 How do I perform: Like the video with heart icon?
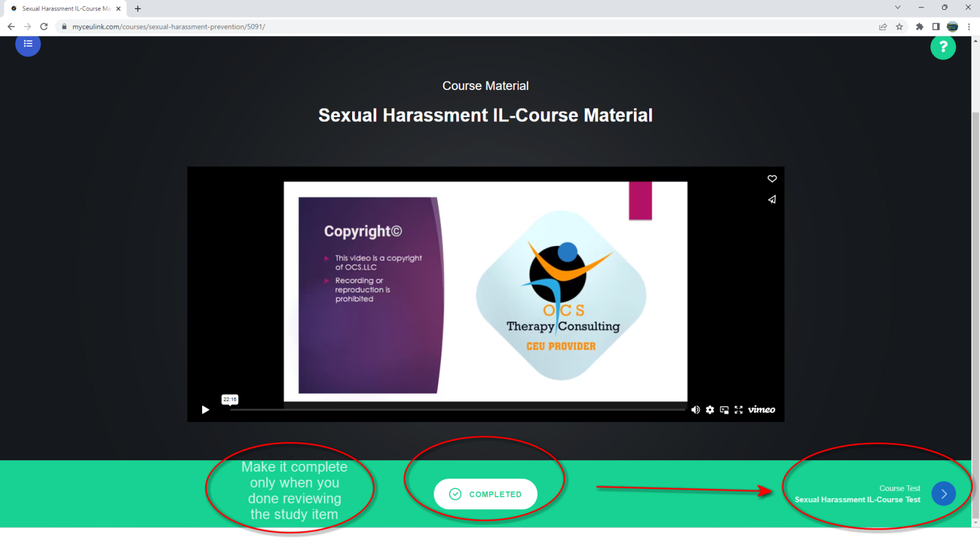[772, 179]
